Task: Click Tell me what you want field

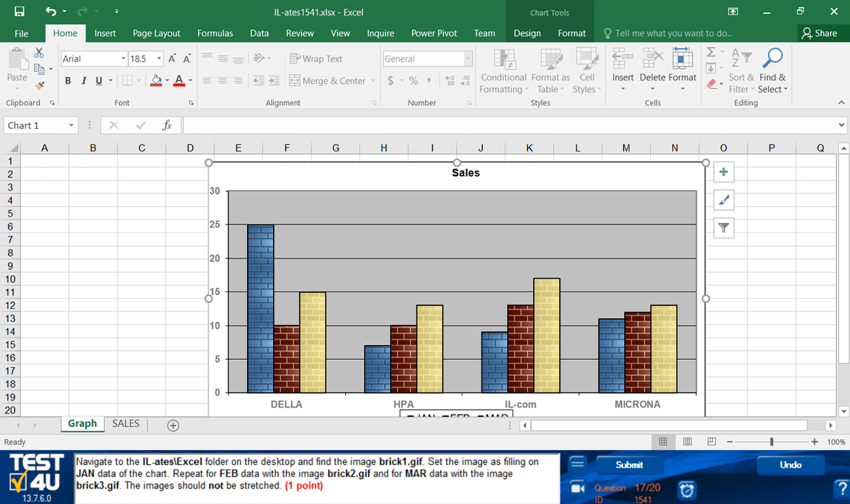Action: [668, 33]
